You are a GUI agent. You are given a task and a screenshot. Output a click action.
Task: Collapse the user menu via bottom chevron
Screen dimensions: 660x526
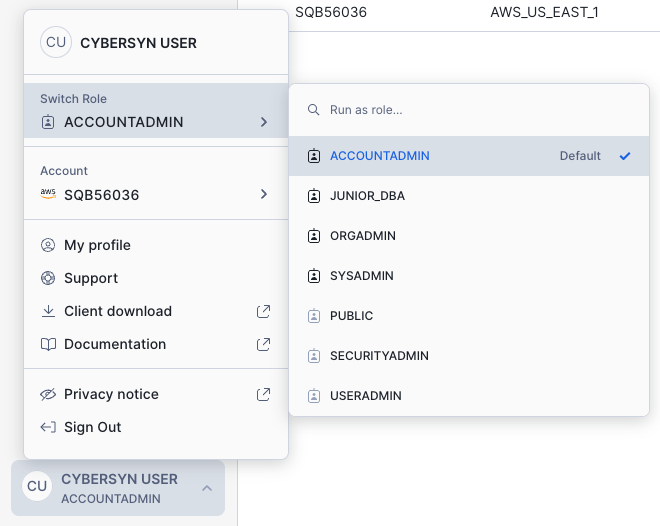(x=207, y=488)
